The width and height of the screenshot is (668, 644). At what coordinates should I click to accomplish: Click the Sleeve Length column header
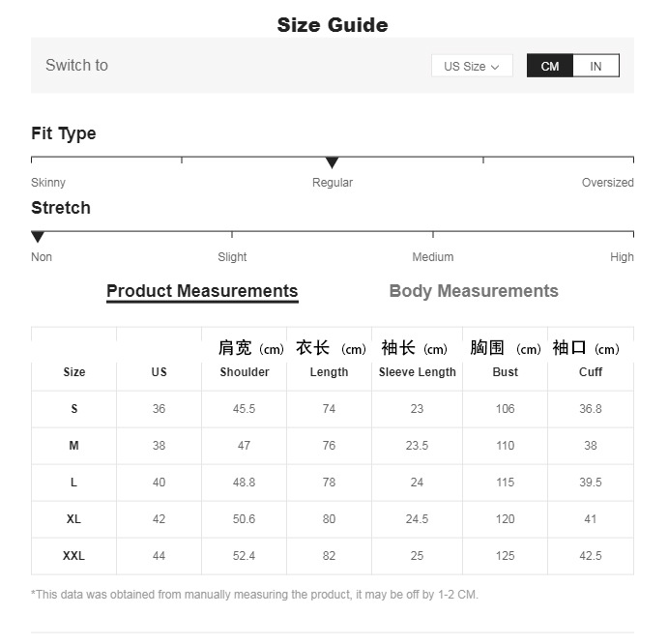[417, 372]
